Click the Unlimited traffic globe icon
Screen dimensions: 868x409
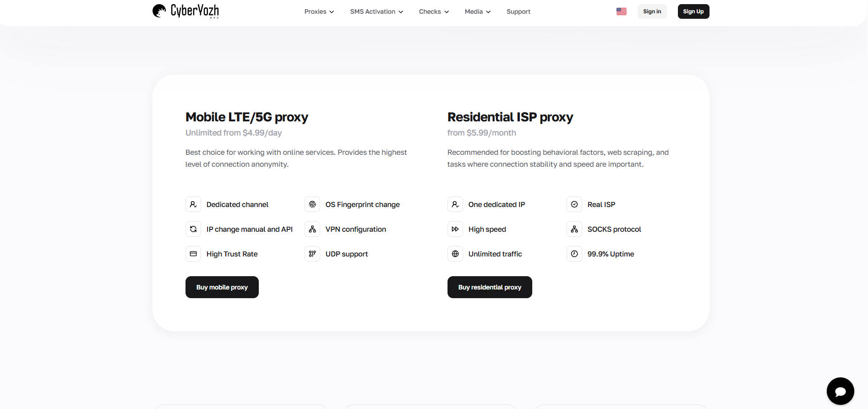coord(455,254)
